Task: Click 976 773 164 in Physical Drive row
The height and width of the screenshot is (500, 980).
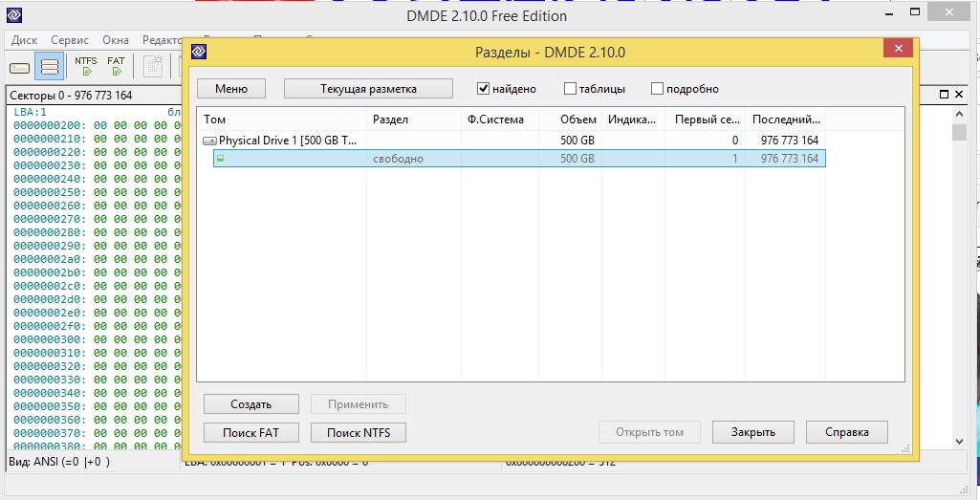Action: (790, 141)
